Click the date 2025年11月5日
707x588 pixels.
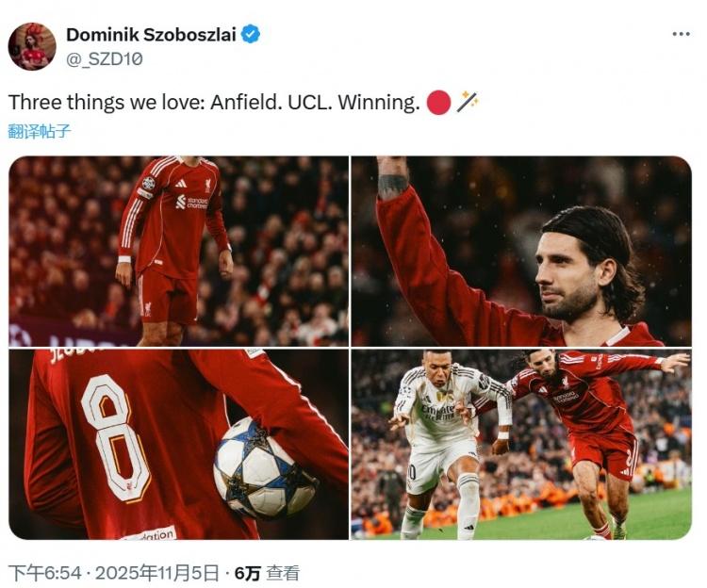pos(156,574)
